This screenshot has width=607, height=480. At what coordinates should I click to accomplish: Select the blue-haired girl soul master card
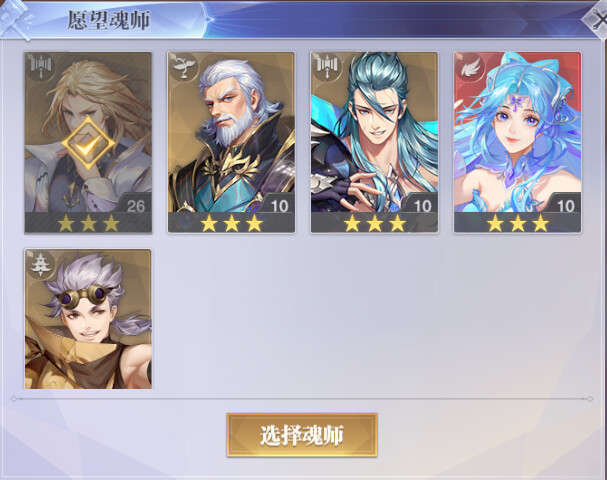tap(517, 142)
